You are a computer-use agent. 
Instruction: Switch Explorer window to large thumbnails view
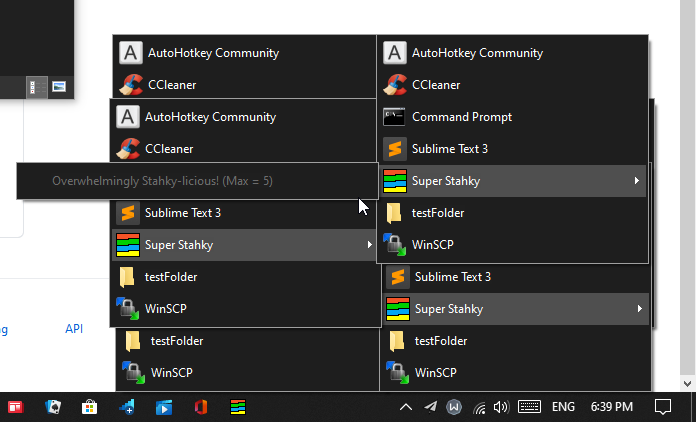(x=59, y=87)
